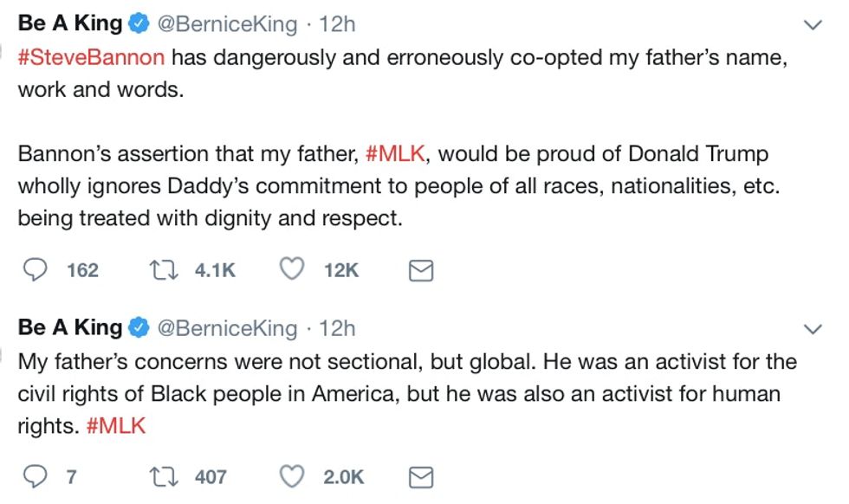Like the tweet with 12K likes

pyautogui.click(x=293, y=271)
